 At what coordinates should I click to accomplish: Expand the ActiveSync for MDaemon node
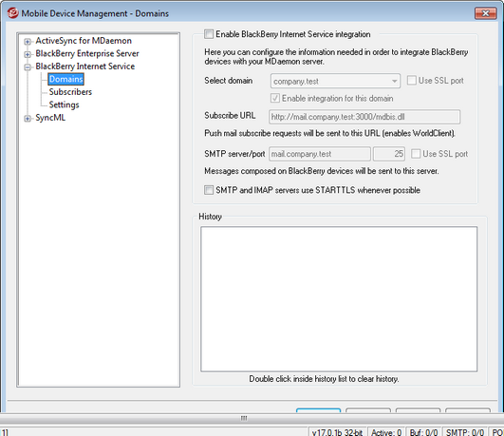coord(28,42)
